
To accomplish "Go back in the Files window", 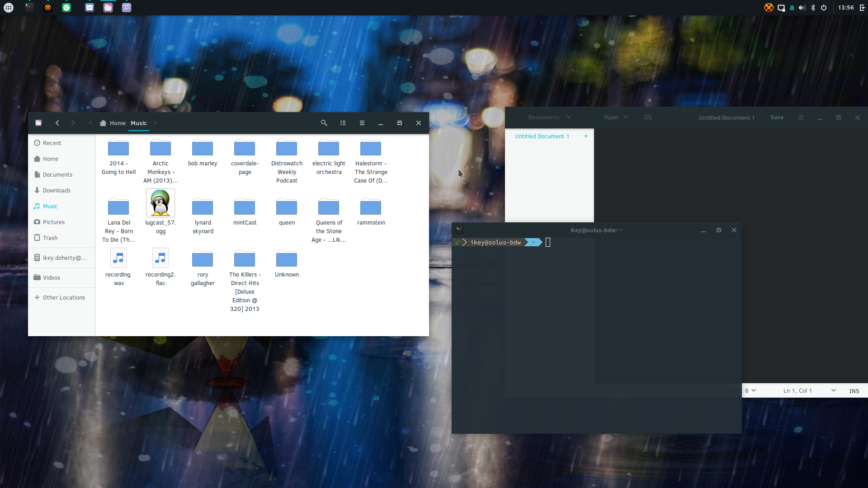I will (x=57, y=123).
